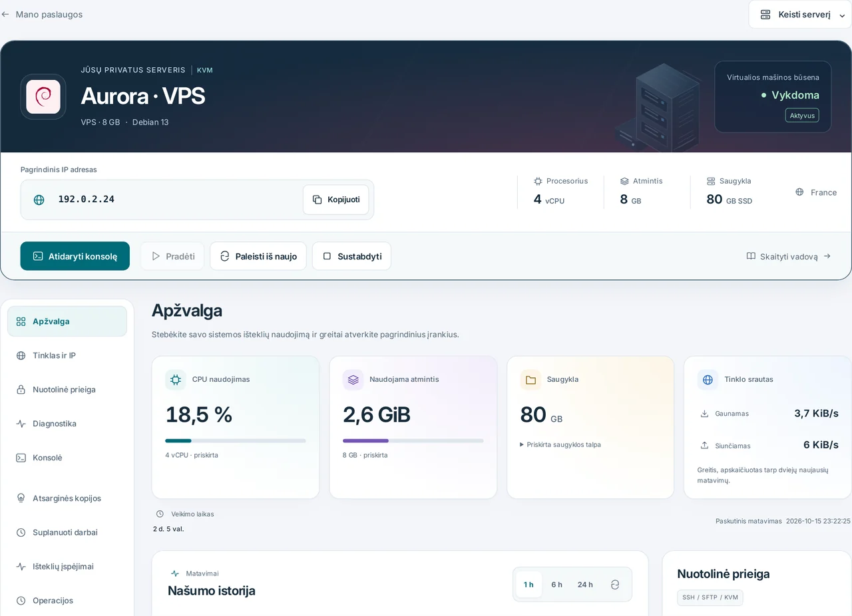The width and height of the screenshot is (852, 616).
Task: Select the 1 h time range
Action: (x=529, y=585)
